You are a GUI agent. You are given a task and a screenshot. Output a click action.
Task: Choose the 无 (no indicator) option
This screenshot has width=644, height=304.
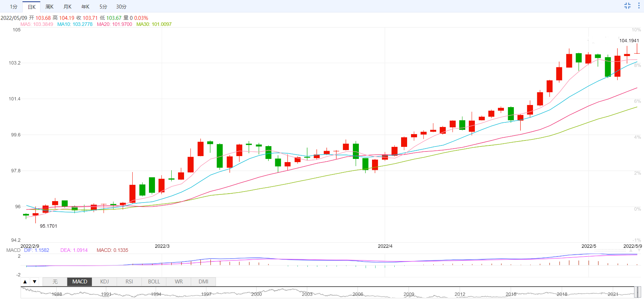[x=55, y=282]
